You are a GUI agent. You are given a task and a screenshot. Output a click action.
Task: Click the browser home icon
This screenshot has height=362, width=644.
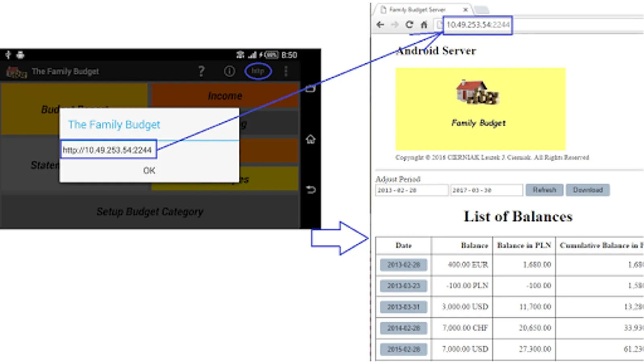[x=424, y=25]
